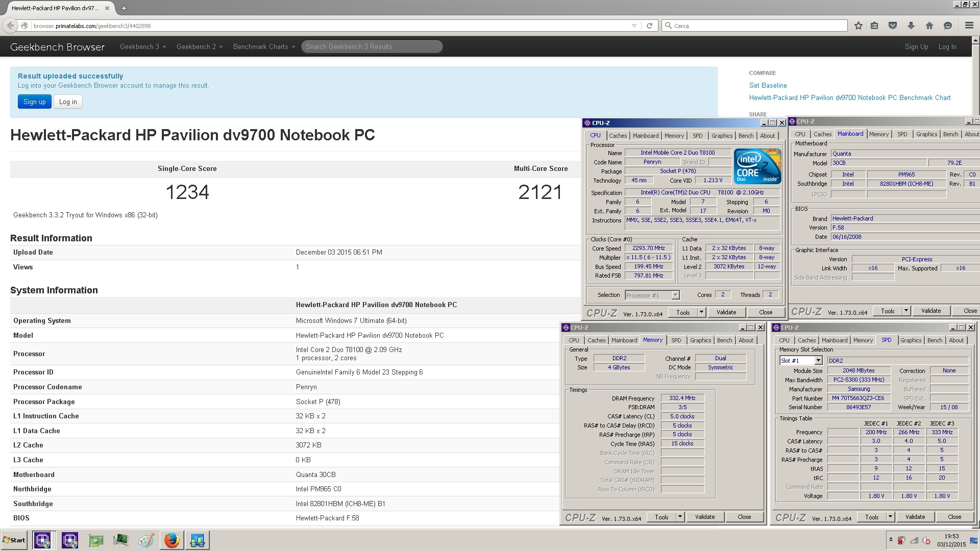
Task: Click Tools button in CPU-Z SPD window
Action: pyautogui.click(x=872, y=517)
